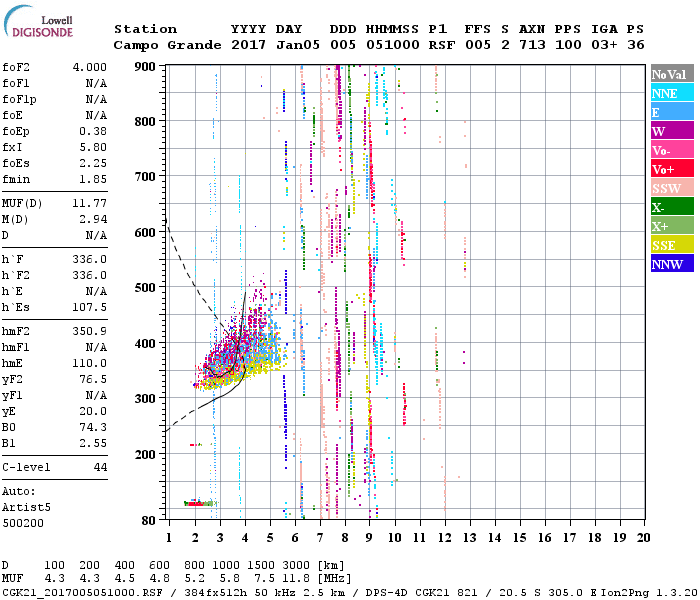Click the foF2 value 4.000
This screenshot has width=700, height=600.
tap(88, 68)
